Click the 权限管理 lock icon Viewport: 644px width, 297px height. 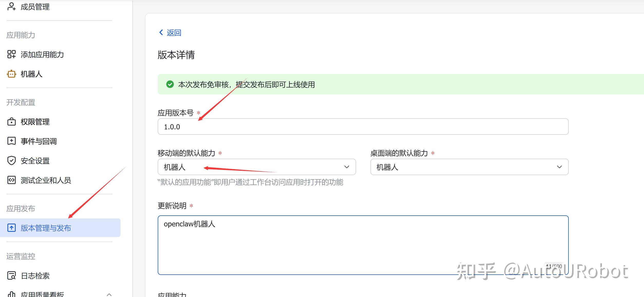point(11,122)
